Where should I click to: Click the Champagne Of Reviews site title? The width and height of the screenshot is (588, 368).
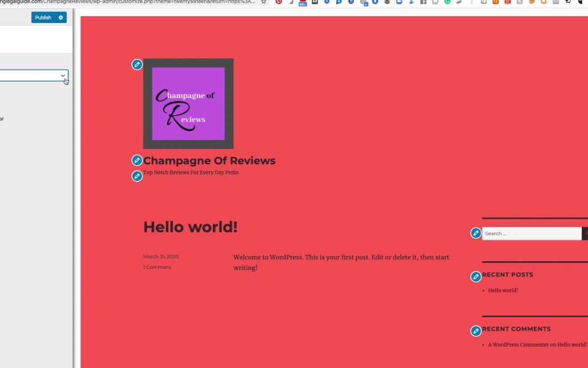click(x=209, y=161)
